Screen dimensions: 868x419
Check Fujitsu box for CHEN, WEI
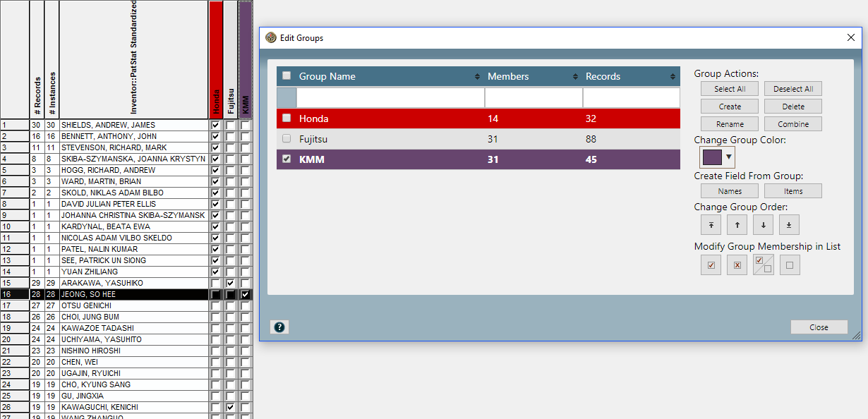pyautogui.click(x=230, y=362)
